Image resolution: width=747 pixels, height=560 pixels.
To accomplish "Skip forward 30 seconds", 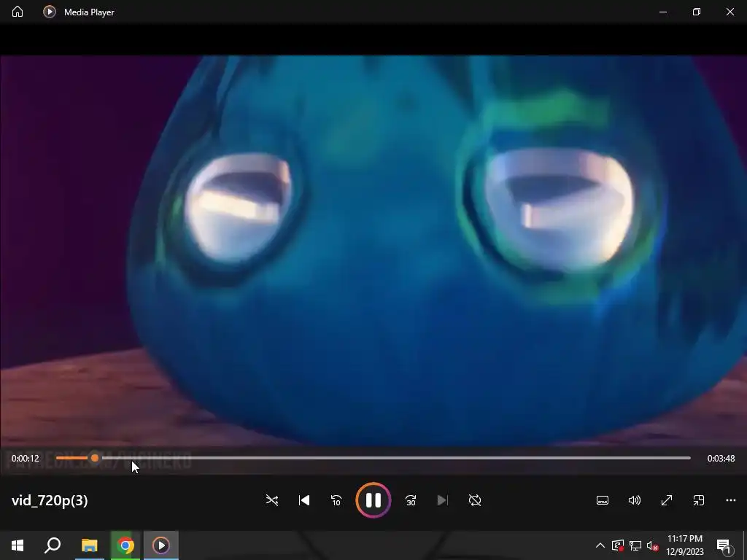I will [x=411, y=500].
